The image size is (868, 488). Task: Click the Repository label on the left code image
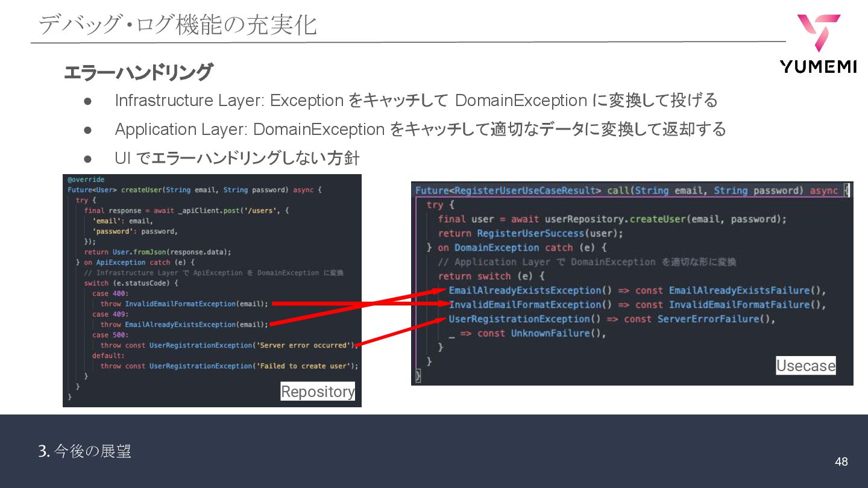[x=318, y=392]
